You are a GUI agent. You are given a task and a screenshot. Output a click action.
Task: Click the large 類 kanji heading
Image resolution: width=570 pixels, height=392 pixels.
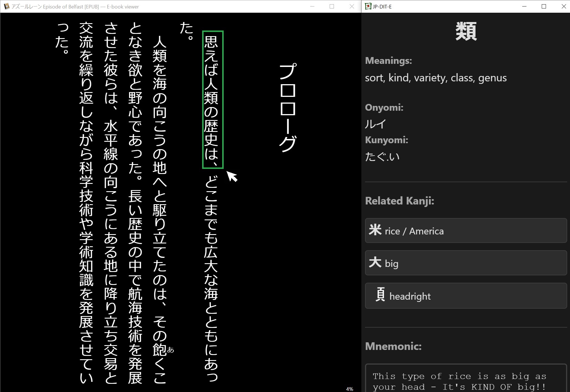coord(466,31)
